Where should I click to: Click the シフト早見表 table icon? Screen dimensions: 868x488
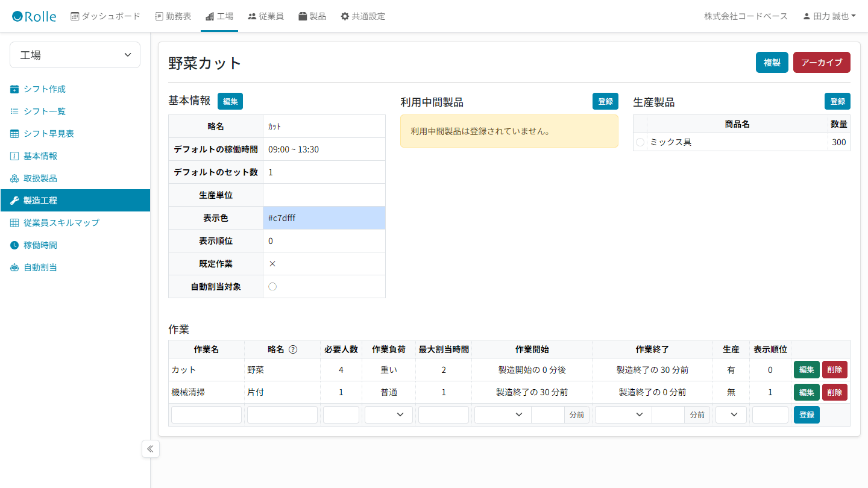14,134
